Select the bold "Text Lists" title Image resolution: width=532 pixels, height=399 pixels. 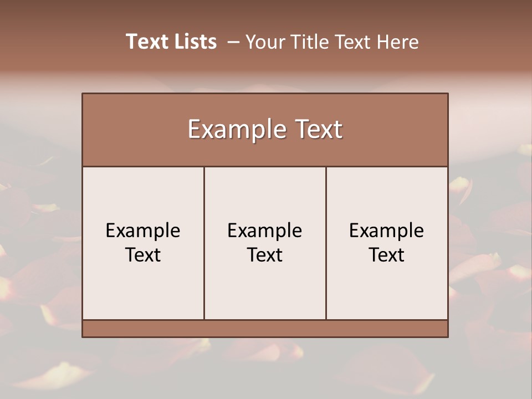(171, 42)
